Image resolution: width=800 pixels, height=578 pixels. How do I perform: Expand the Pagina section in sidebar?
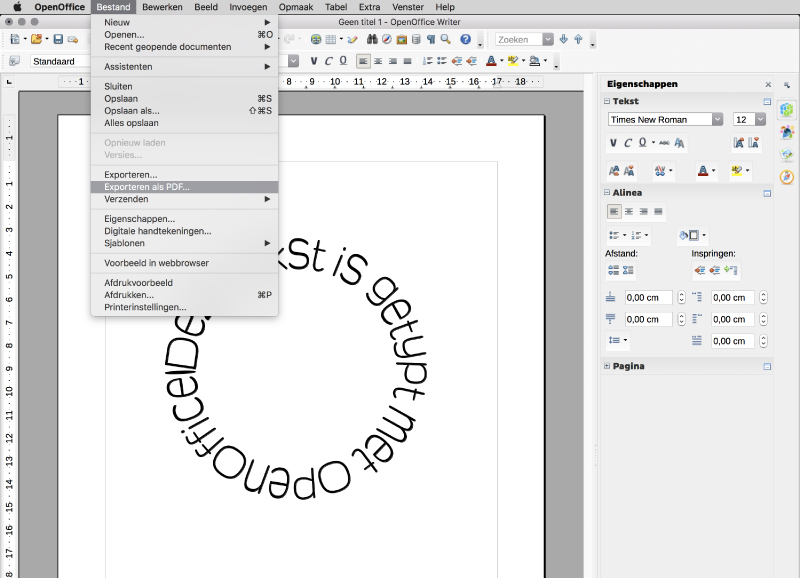pos(607,366)
